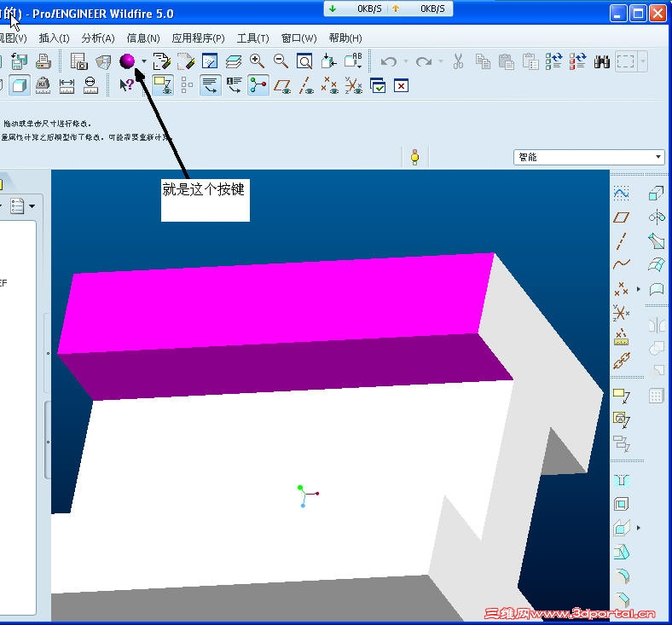The width and height of the screenshot is (672, 625).
Task: Click the Paste Special icon
Action: tap(530, 61)
